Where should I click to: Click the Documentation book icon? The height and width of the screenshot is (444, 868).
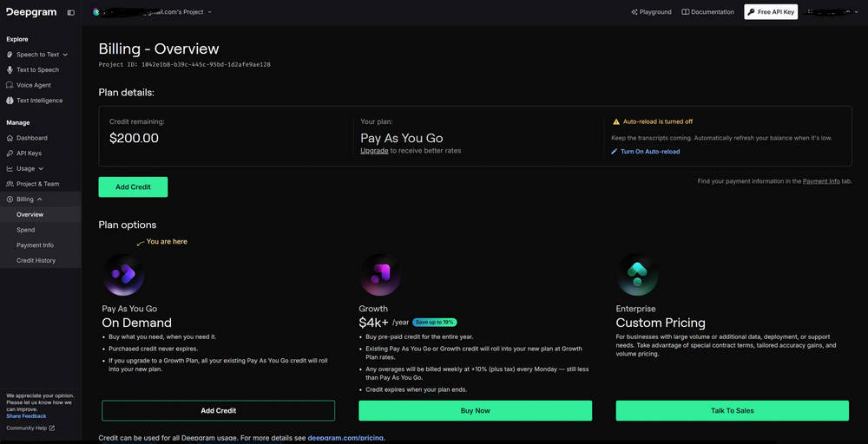[x=686, y=11]
